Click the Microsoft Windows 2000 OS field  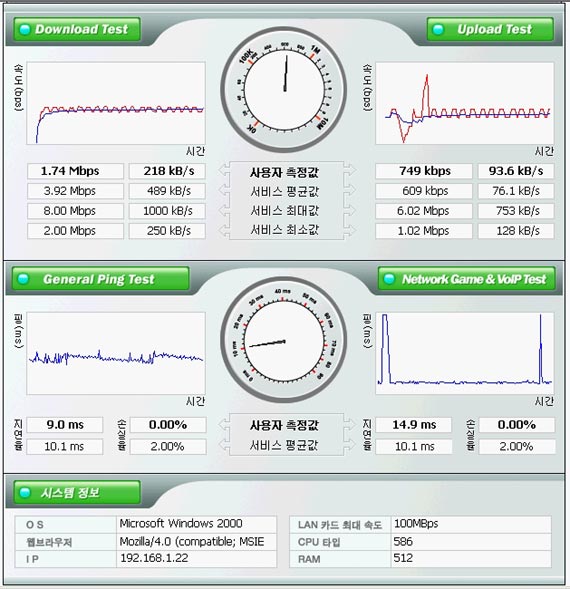(197, 524)
